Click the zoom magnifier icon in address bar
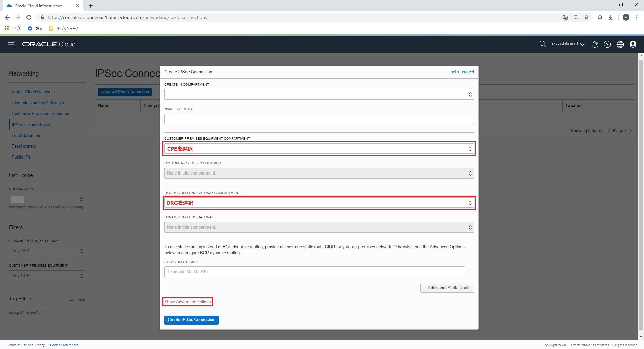 (576, 17)
